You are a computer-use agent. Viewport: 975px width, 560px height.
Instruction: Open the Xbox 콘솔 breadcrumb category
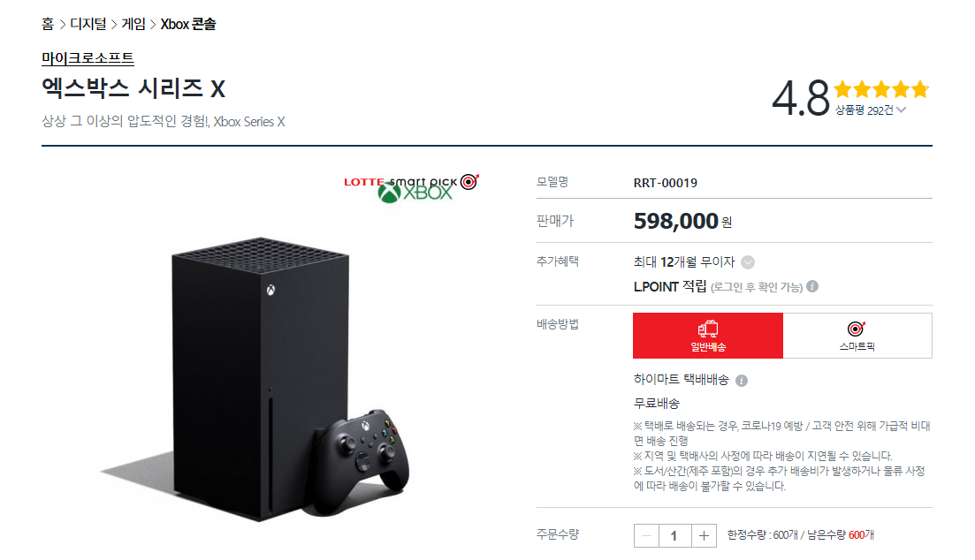pos(188,24)
